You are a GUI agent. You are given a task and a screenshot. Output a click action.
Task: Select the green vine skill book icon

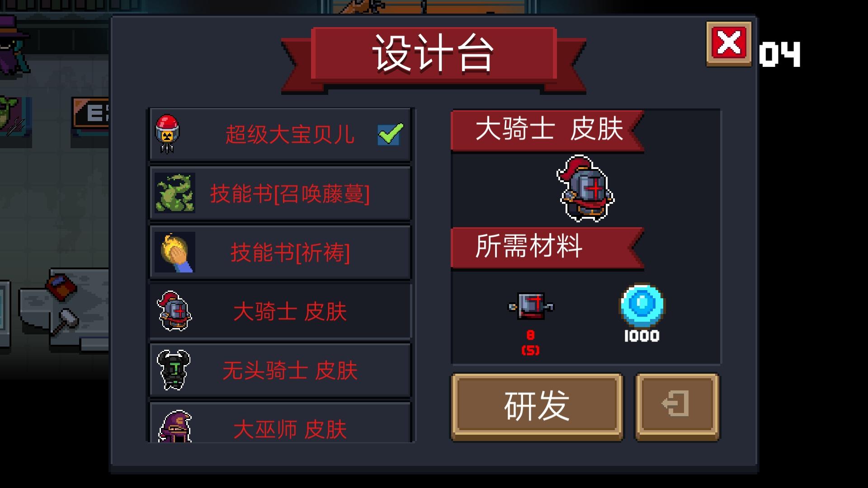click(175, 193)
